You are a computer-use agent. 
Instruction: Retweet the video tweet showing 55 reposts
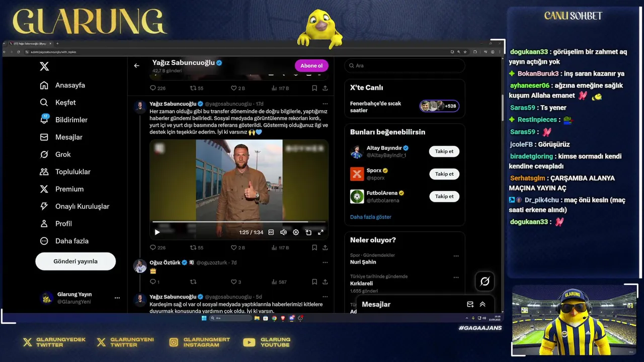click(197, 247)
